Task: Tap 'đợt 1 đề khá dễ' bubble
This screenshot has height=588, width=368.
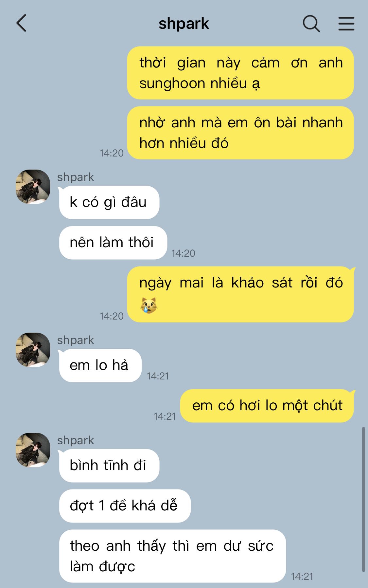Action: pyautogui.click(x=125, y=506)
